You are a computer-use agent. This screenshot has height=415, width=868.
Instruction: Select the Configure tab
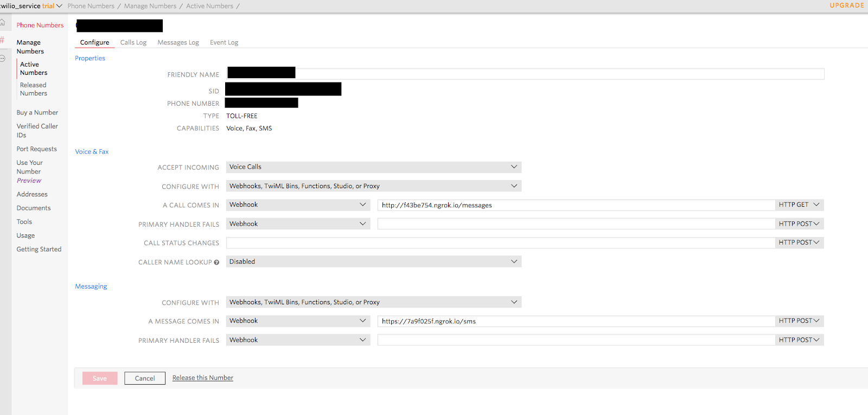(x=94, y=42)
